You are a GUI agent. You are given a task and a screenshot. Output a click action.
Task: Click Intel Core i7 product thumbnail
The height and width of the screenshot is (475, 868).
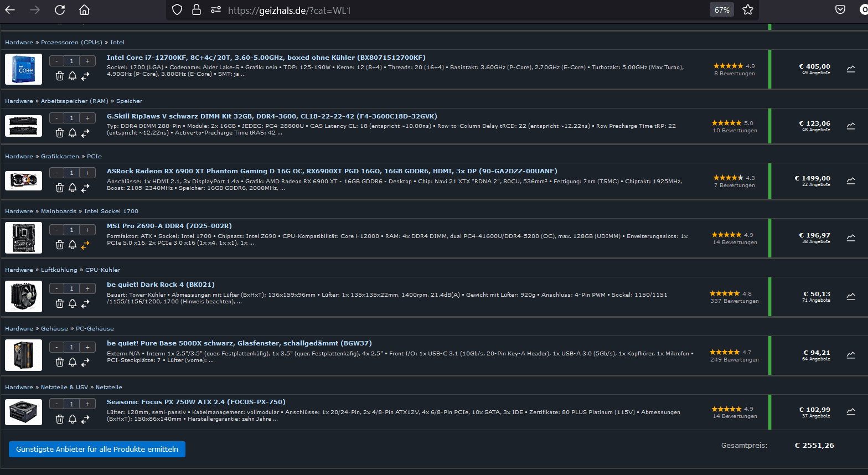click(x=23, y=69)
